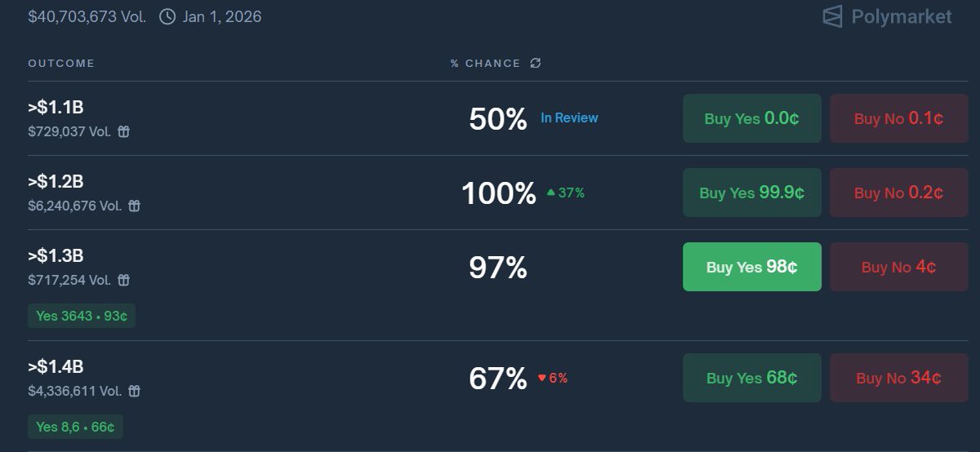Click the gift icon next to $6,240,676 Vol.
Viewport: 980px width, 452px height.
(135, 206)
